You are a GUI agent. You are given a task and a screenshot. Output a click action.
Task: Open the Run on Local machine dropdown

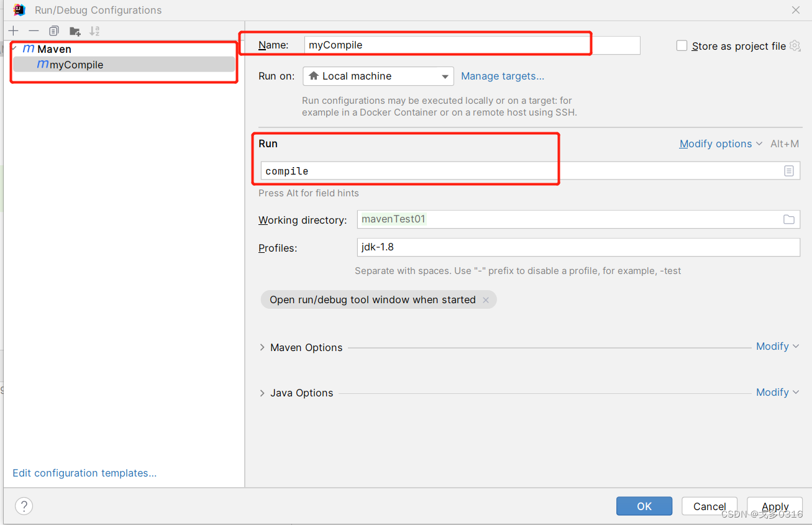coord(378,76)
